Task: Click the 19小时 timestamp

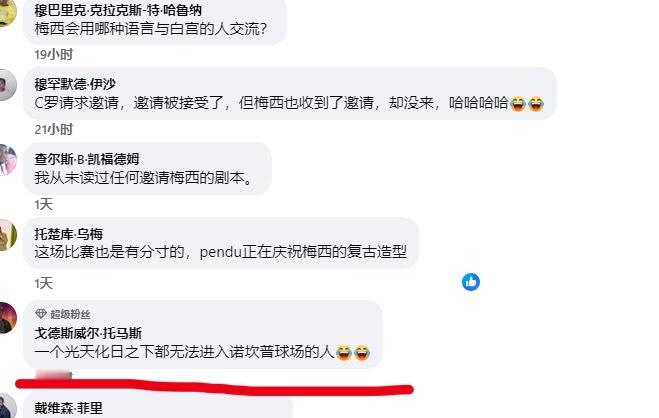Action: [54, 55]
